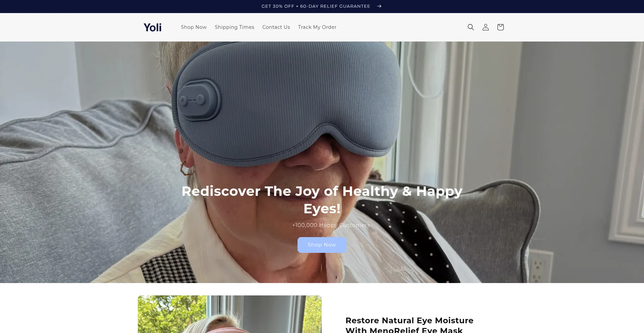Click the "Rediscover The Joy" hero heading
This screenshot has height=333, width=644.
[322, 200]
